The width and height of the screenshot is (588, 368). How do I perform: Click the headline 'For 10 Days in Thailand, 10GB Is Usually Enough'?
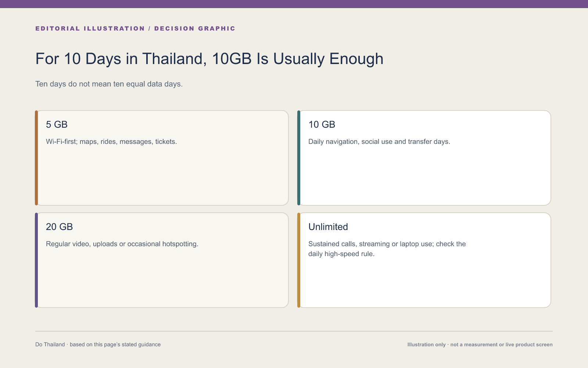(209, 59)
